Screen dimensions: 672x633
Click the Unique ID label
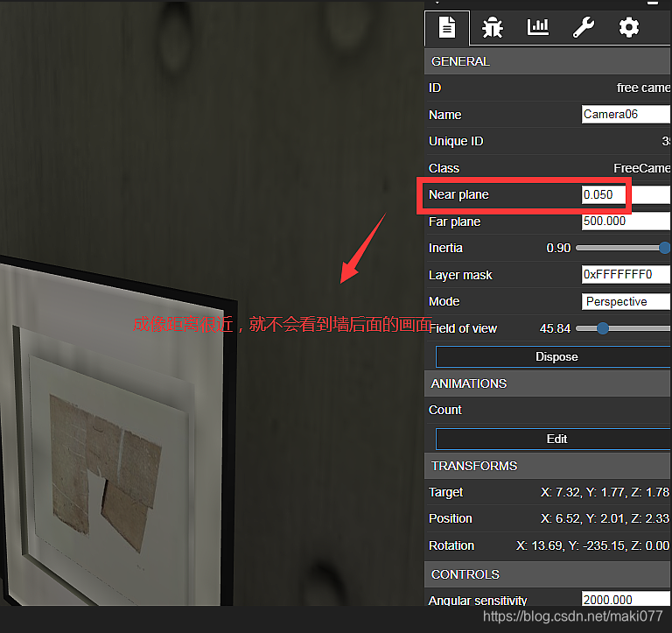(456, 141)
